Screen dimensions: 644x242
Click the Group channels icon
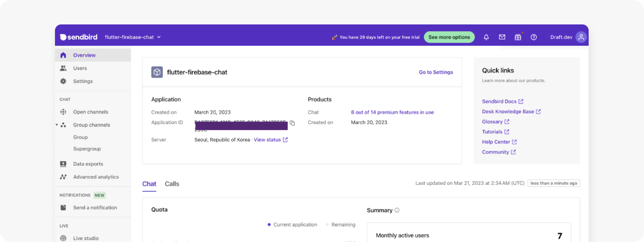tap(63, 125)
